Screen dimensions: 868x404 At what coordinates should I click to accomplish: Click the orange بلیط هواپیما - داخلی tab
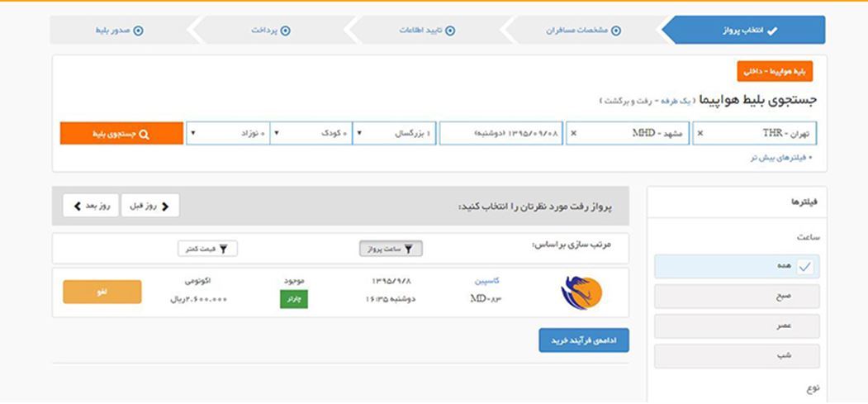click(775, 71)
